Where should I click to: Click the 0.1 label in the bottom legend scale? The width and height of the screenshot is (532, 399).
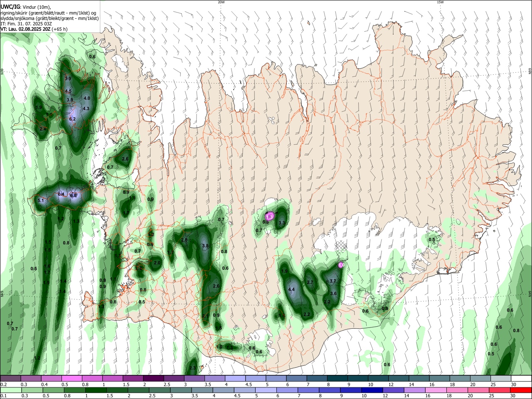pyautogui.click(x=4, y=396)
